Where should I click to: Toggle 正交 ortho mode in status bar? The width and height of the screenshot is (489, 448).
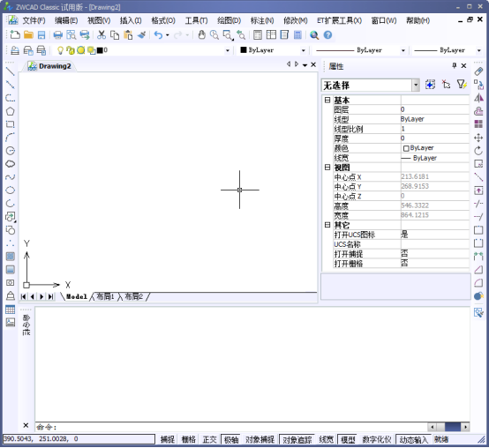click(209, 439)
